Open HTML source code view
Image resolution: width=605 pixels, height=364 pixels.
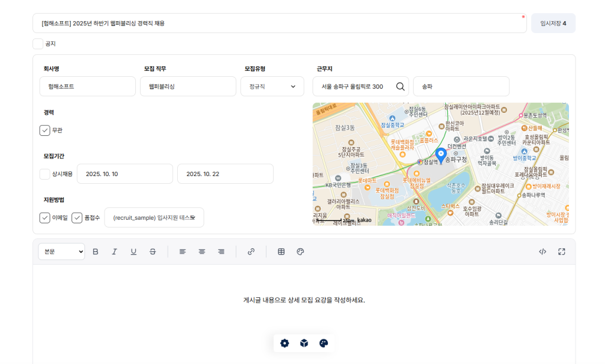[x=542, y=252]
